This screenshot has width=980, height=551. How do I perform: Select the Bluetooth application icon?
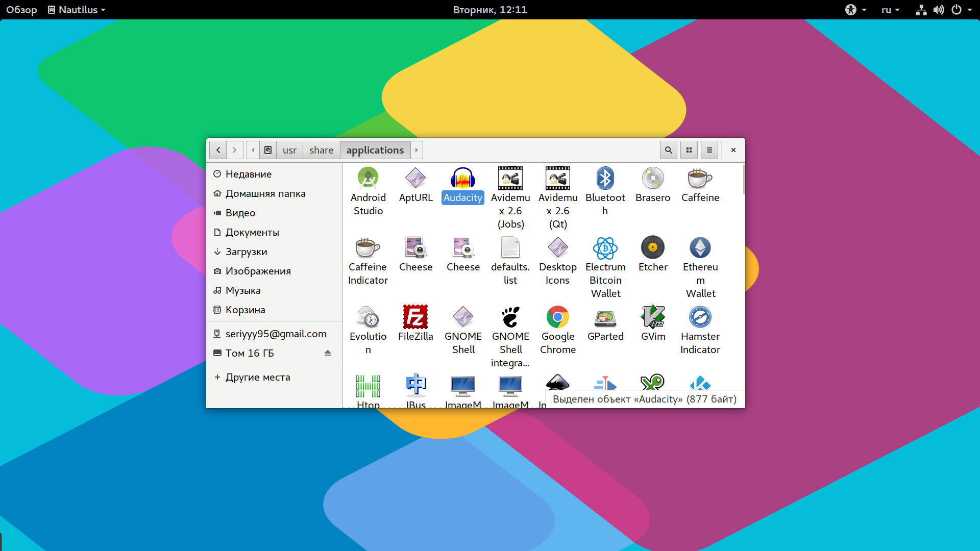coord(605,179)
